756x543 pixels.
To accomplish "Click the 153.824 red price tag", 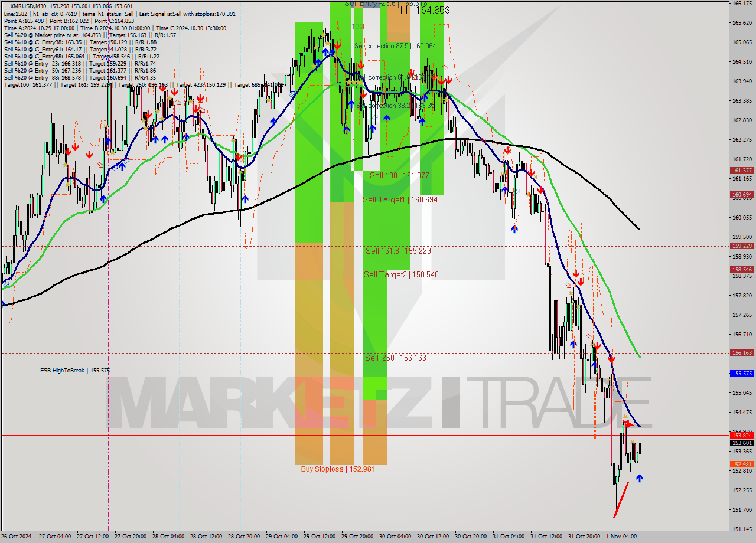I will click(742, 436).
